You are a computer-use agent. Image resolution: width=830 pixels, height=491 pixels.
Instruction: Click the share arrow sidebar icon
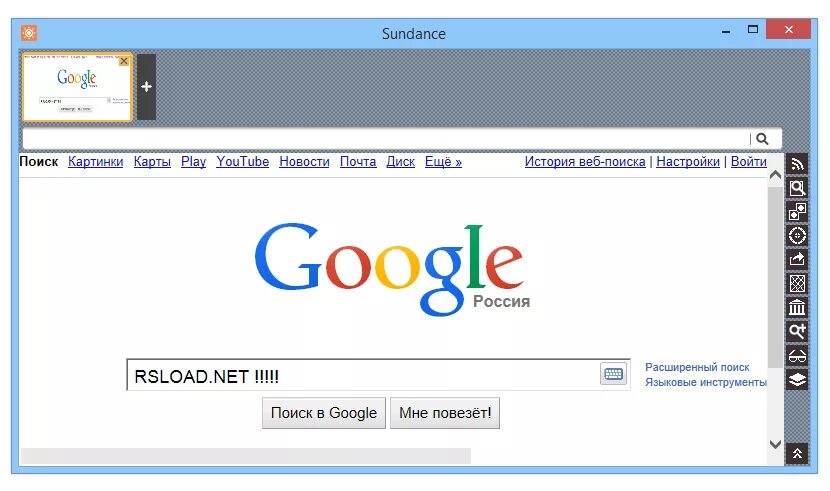[x=797, y=259]
